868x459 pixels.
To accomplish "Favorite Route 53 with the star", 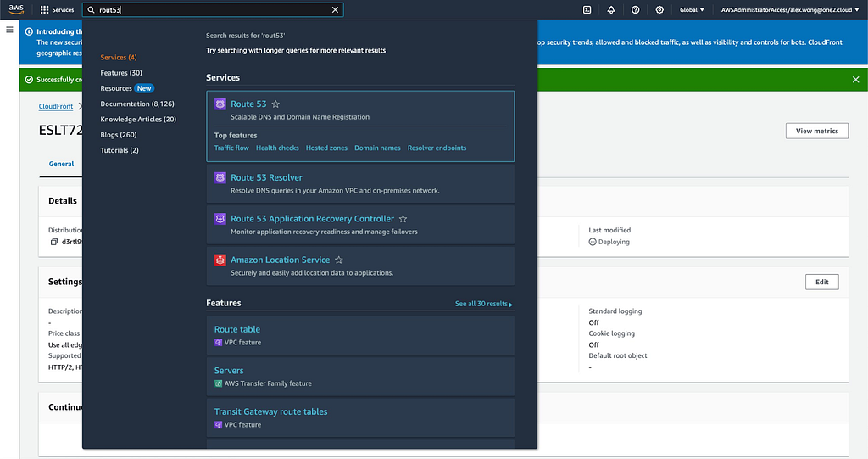I will (x=275, y=104).
